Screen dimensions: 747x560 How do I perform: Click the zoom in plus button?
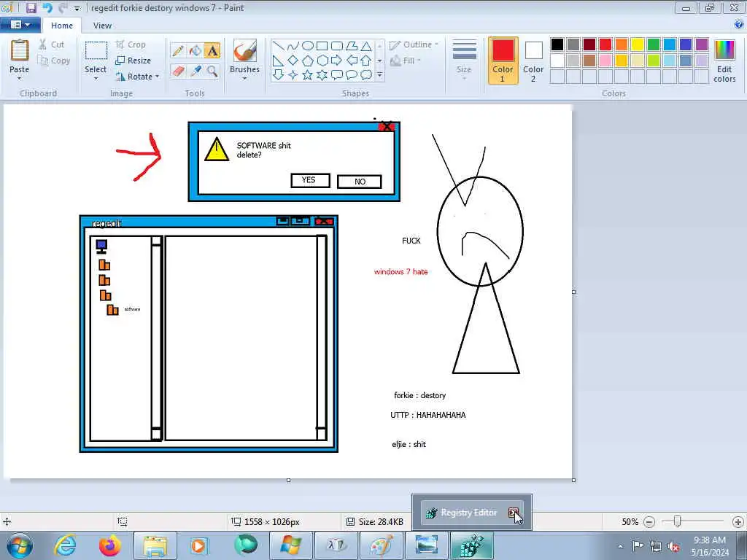tap(738, 522)
